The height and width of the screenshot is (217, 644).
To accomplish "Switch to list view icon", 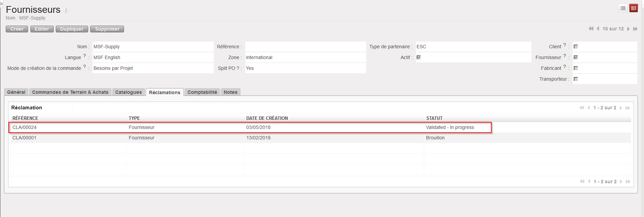I will click(x=623, y=8).
